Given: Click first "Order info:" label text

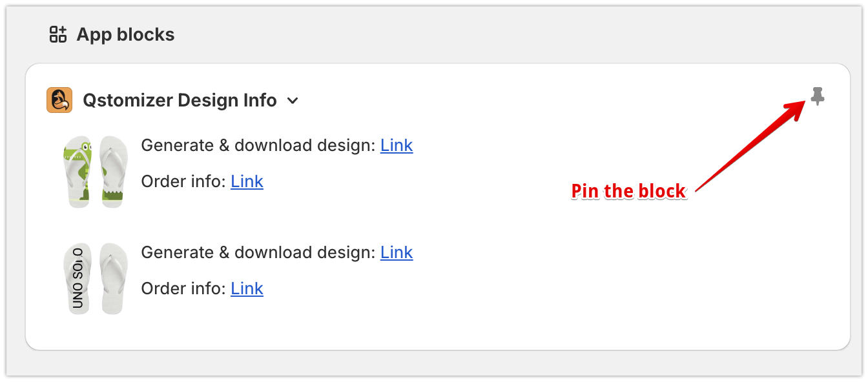Looking at the screenshot, I should 183,181.
